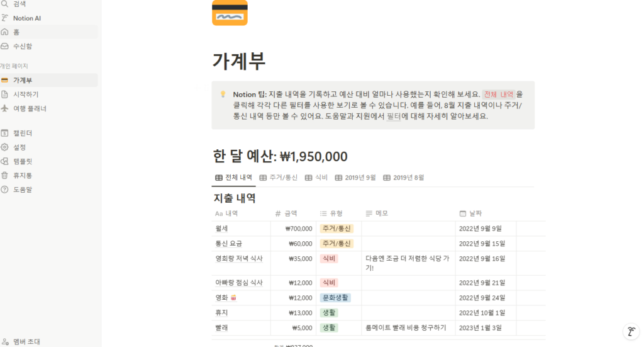The width and height of the screenshot is (644, 347).
Task: Open 여행 플래너 airplane icon
Action: click(x=4, y=108)
